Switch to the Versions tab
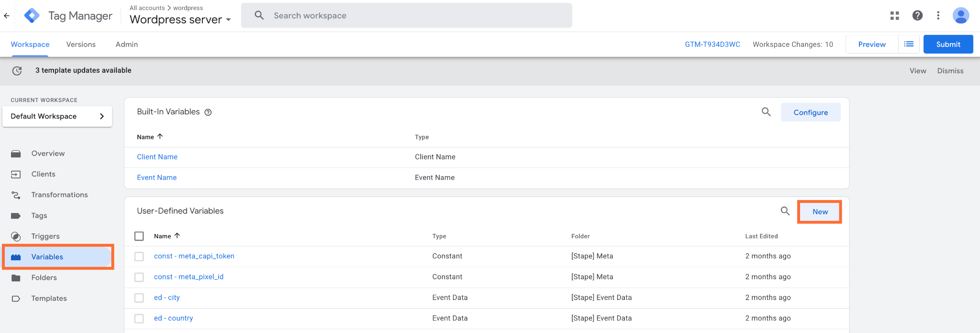 (x=81, y=44)
